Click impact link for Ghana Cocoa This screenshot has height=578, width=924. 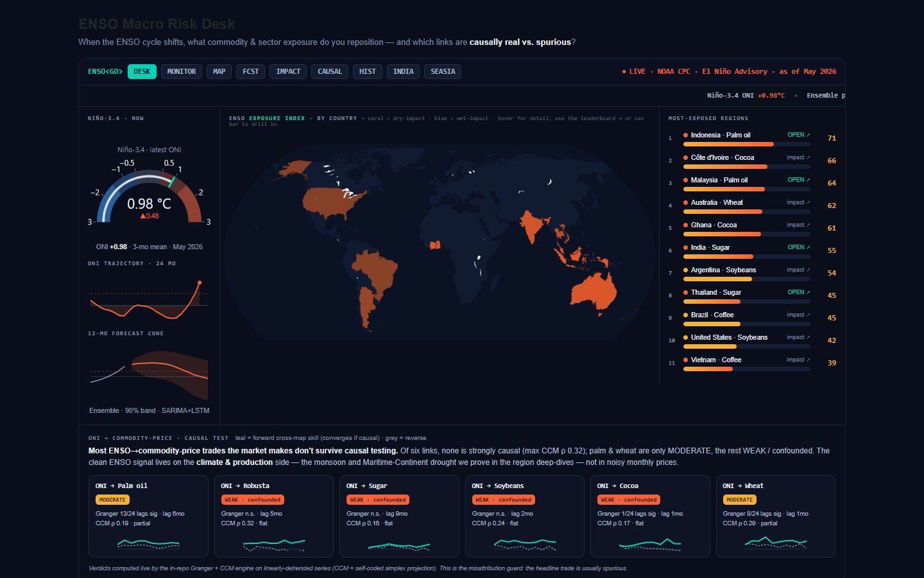point(798,225)
